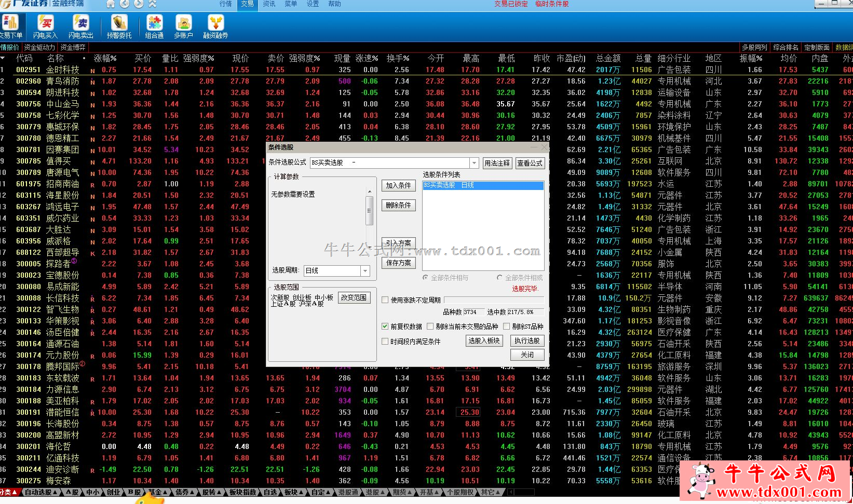Sort by the 涨幅% column header
The height and width of the screenshot is (504, 853).
tap(105, 58)
